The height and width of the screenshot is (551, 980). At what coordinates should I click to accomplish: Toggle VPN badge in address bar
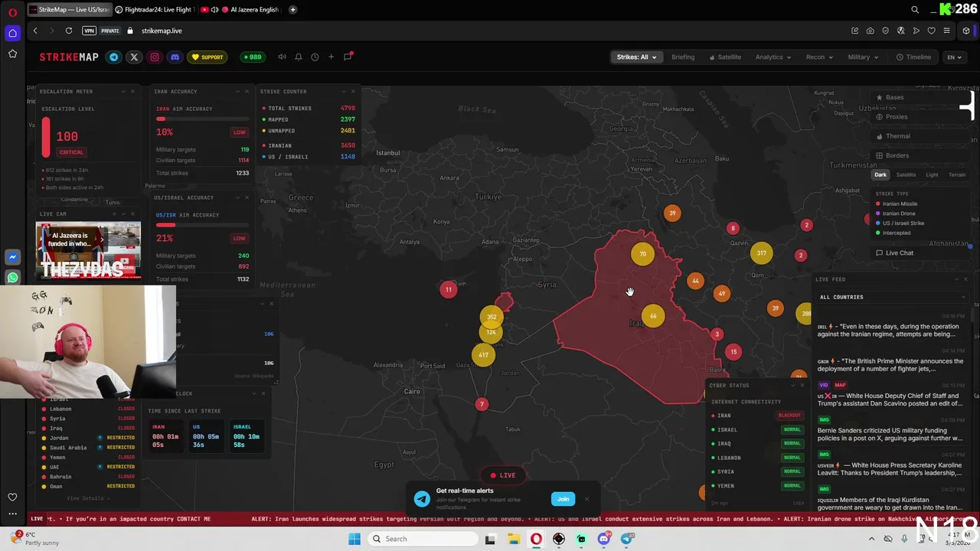[90, 31]
